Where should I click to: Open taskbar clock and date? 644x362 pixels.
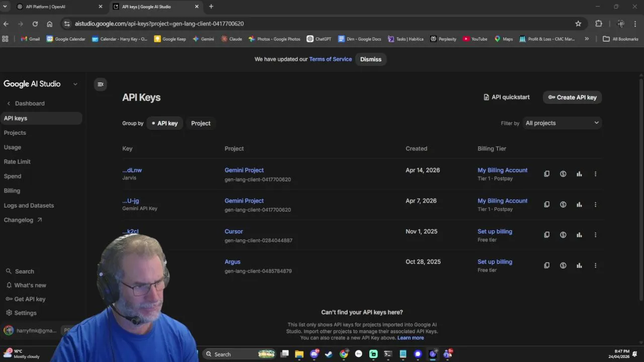619,354
